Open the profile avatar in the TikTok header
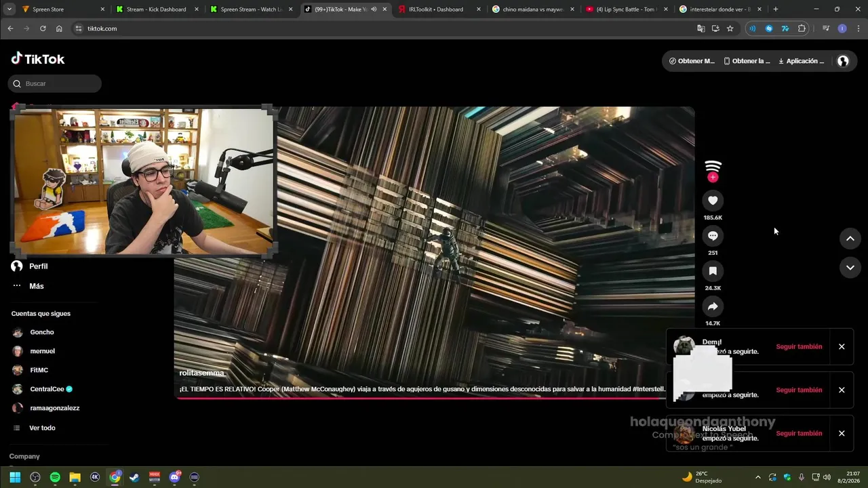 pos(843,61)
